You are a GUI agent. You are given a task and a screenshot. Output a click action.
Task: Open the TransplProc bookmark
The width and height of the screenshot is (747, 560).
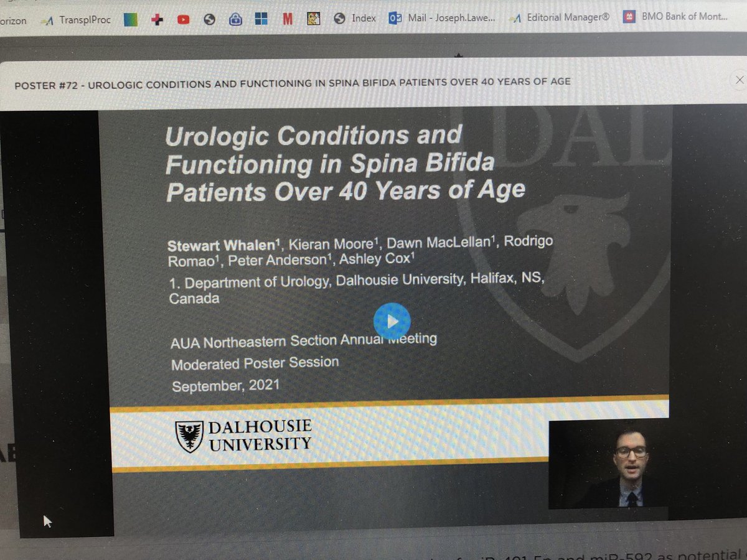(x=76, y=19)
